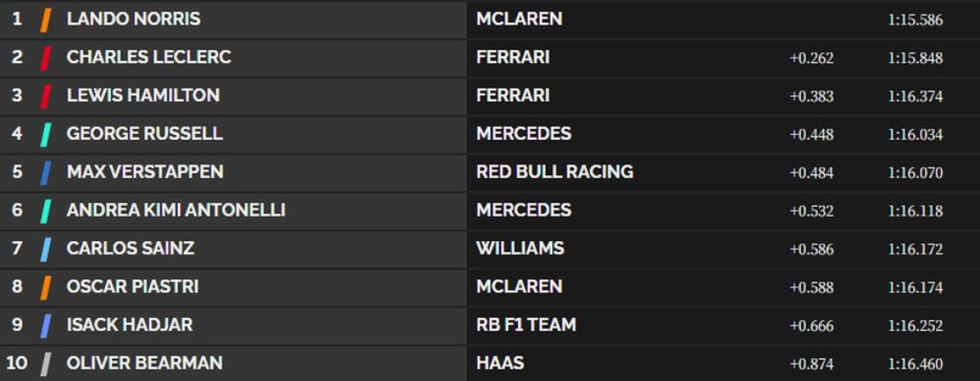Screen dimensions: 980x381
Task: Click the light blue Williams stripe beside Carlos Sainz
Action: (47, 249)
